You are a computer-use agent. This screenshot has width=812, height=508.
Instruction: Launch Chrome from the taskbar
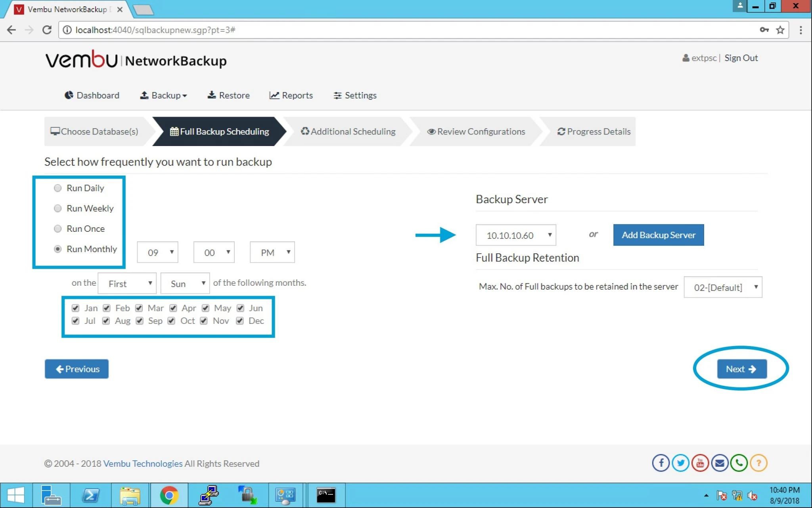pyautogui.click(x=169, y=495)
